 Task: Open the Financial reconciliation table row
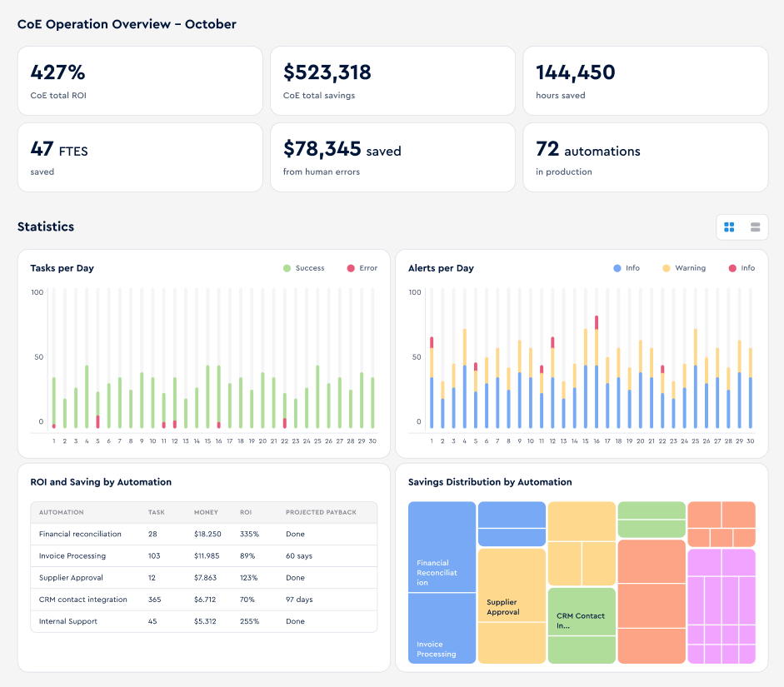point(204,534)
